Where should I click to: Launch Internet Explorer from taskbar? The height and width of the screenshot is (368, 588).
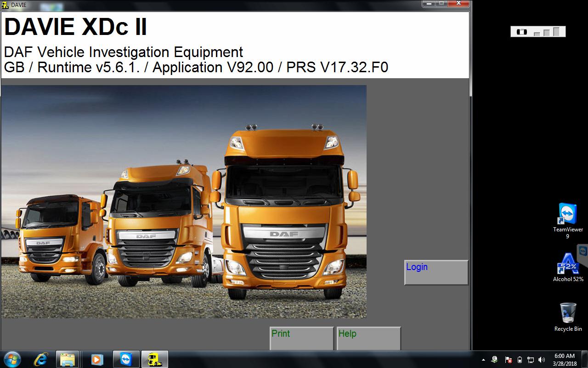point(41,359)
